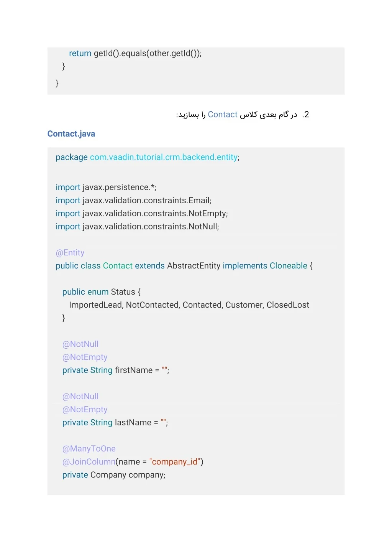Image resolution: width=392 pixels, height=555 pixels.
Task: Click the public enum Status line
Action: (x=102, y=292)
